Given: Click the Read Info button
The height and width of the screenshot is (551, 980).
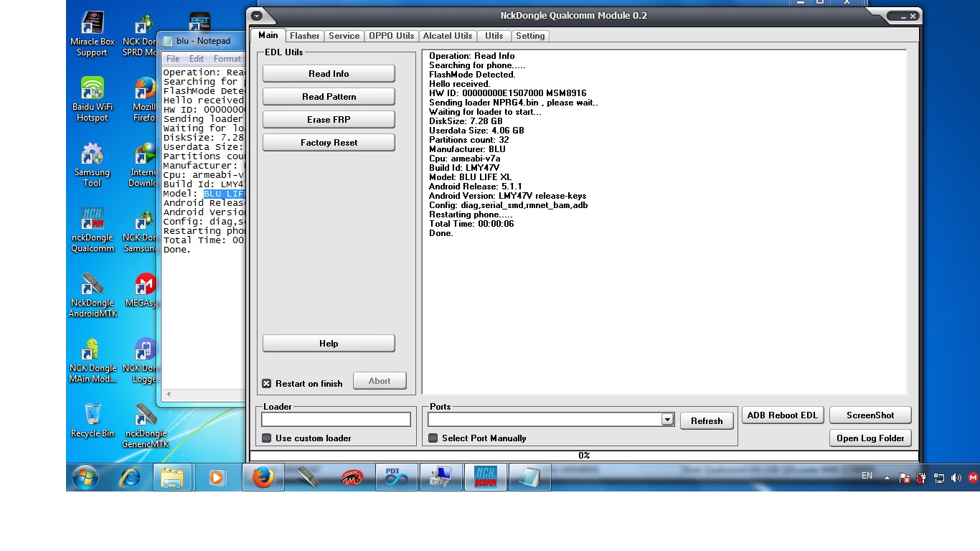Looking at the screenshot, I should click(x=329, y=74).
